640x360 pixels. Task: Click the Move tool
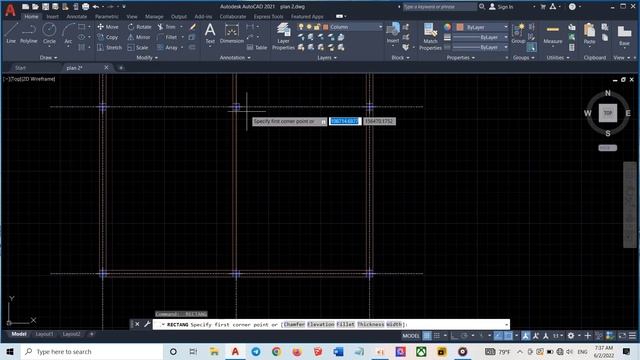click(x=108, y=27)
